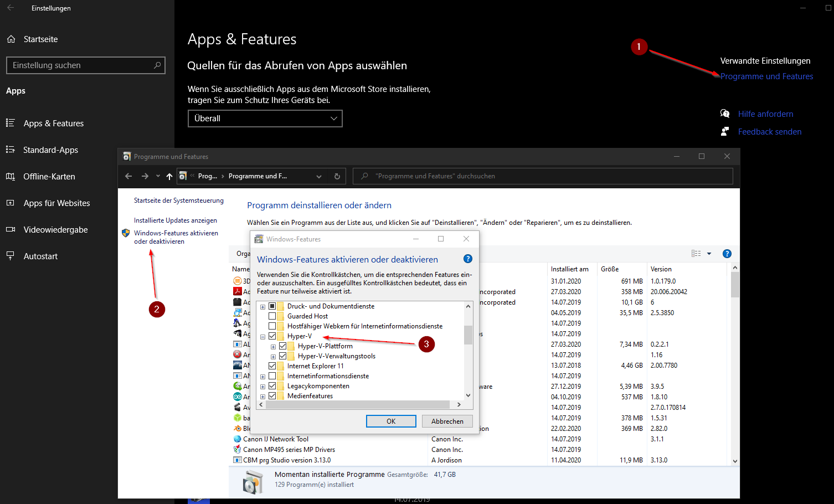Enable Guarded Host checkbox

coord(272,316)
